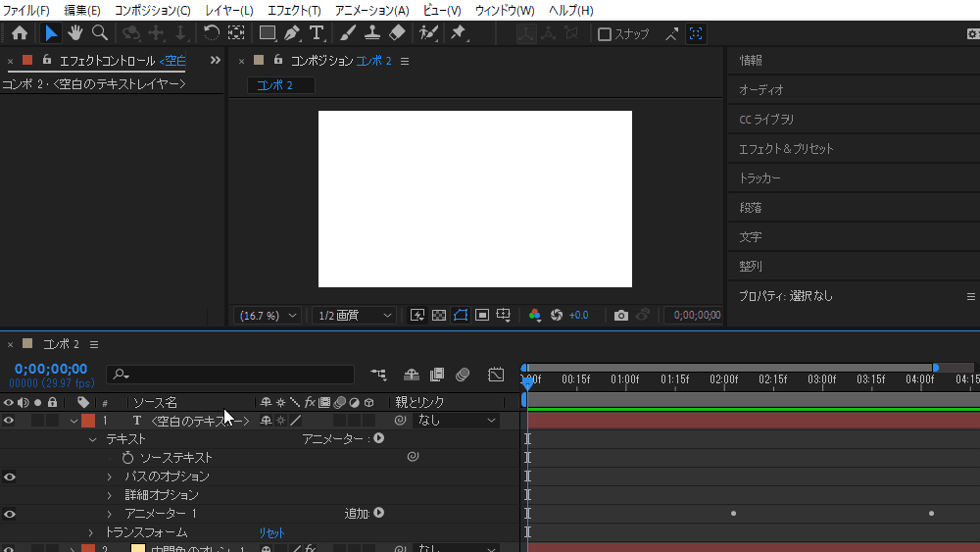The height and width of the screenshot is (552, 980).
Task: Open the composition mini-flowchart icon in timeline
Action: pos(378,375)
